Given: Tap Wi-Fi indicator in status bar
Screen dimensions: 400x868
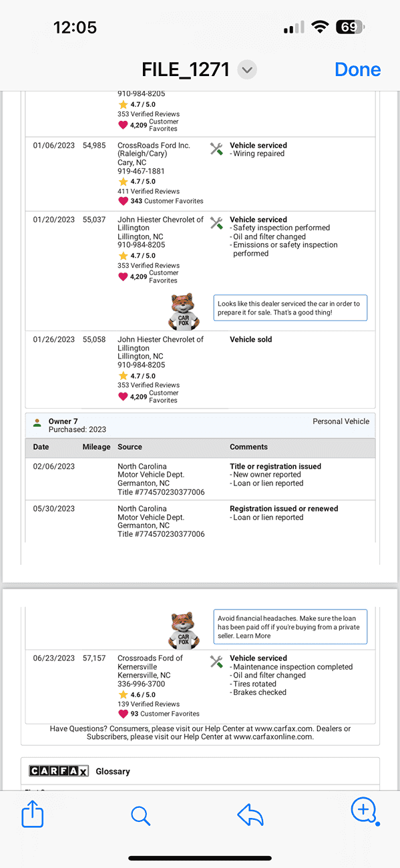Looking at the screenshot, I should tap(321, 27).
